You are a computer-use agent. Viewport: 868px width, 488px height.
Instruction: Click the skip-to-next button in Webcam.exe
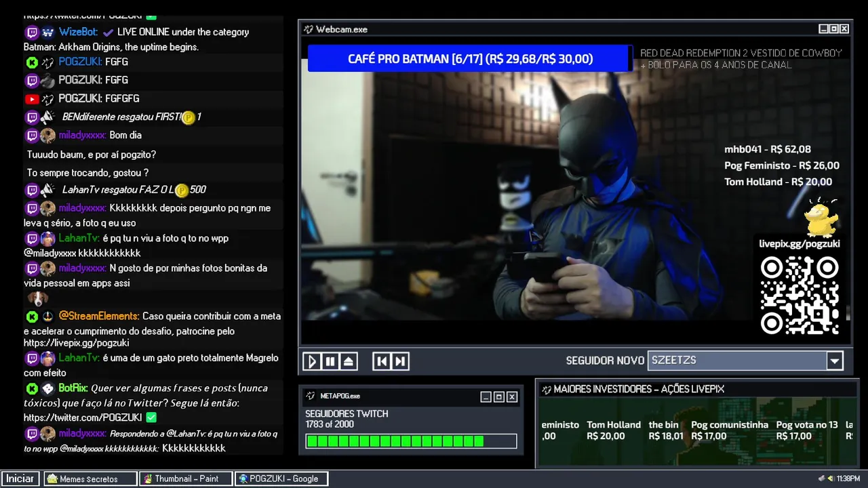[x=400, y=361]
